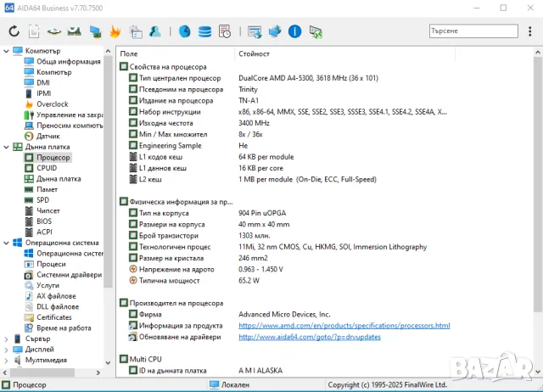Image resolution: width=543 pixels, height=392 pixels.
Task: Start the system stability test flame icon
Action: pyautogui.click(x=115, y=31)
